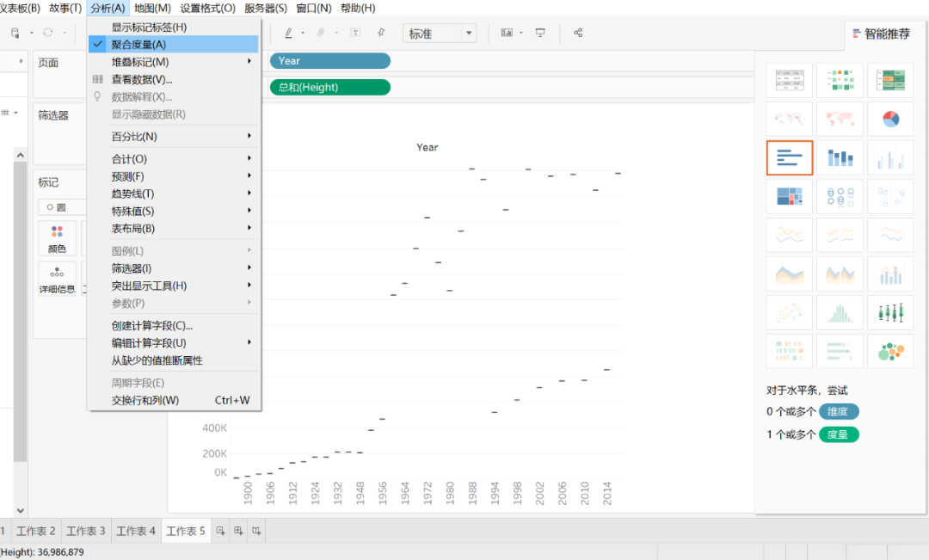This screenshot has width=929, height=560.
Task: Choose the packed bubbles chart icon
Action: tap(890, 351)
